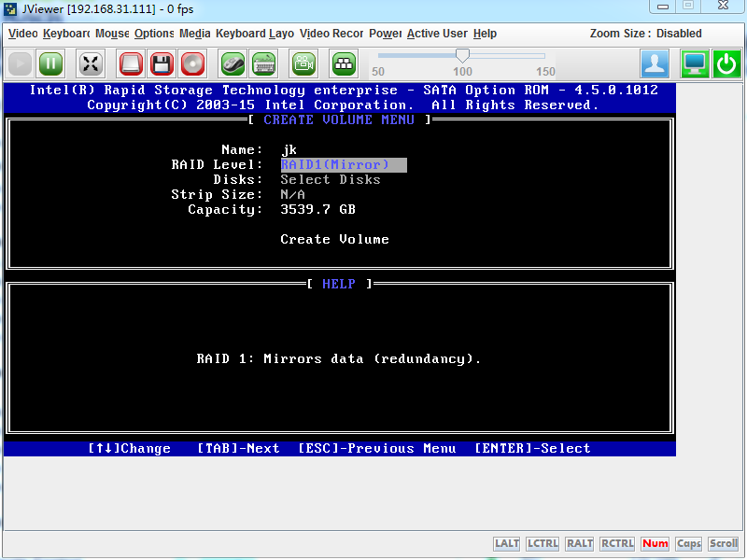Screen dimensions: 747x560
Task: Click the pause redirection toolbar icon
Action: coord(50,63)
